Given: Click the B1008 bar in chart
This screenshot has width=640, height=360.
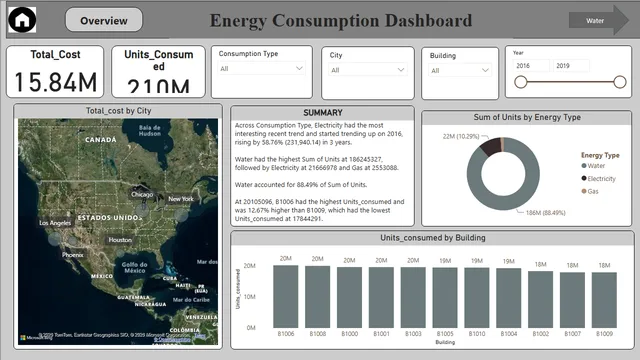Looking at the screenshot, I should point(318,297).
